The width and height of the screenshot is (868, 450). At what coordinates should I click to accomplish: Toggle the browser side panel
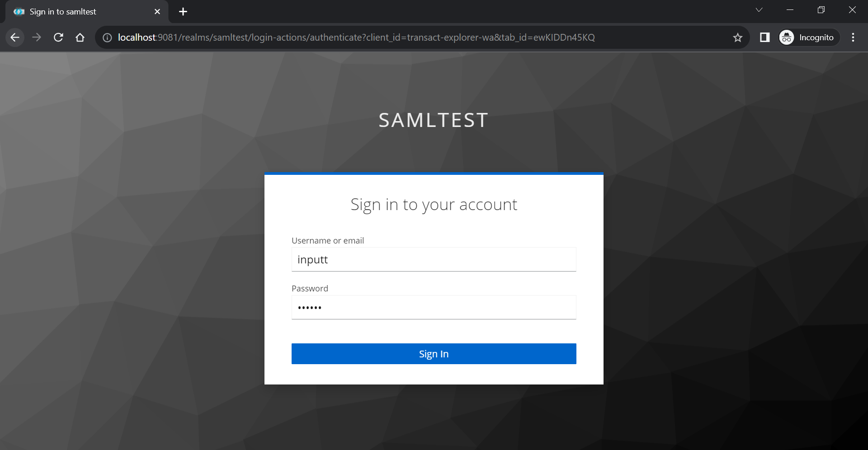point(764,37)
